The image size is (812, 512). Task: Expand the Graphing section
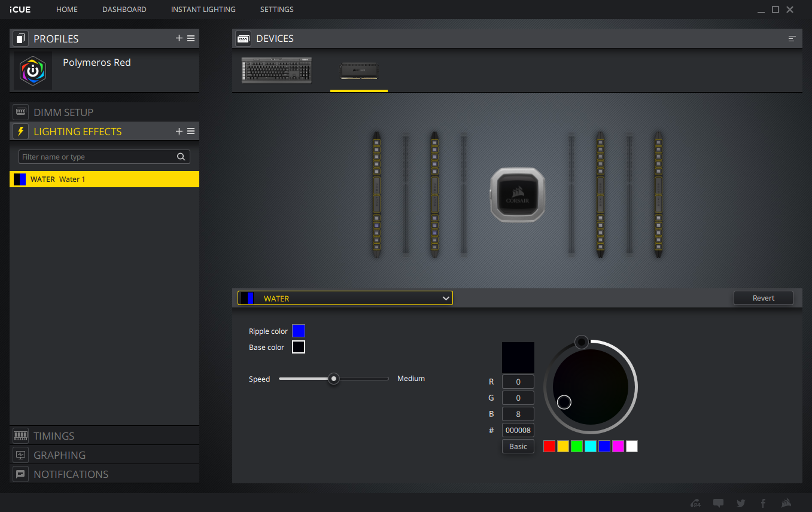click(x=59, y=455)
